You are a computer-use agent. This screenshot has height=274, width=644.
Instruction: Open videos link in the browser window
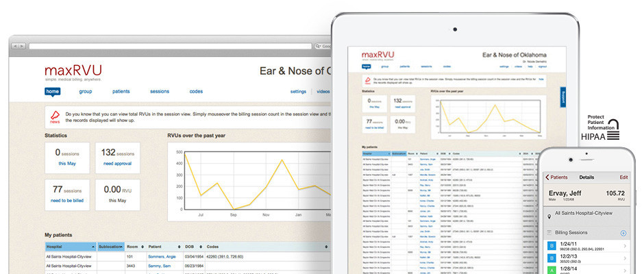click(x=323, y=92)
